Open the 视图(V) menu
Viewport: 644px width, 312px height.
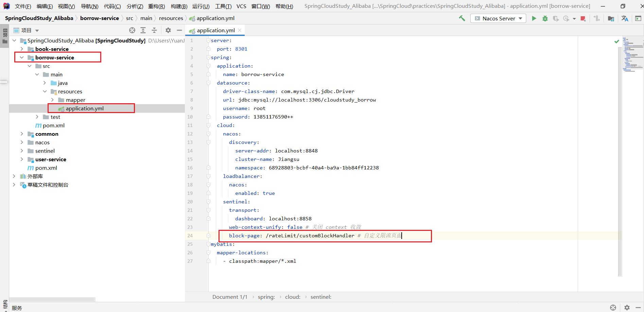point(66,6)
